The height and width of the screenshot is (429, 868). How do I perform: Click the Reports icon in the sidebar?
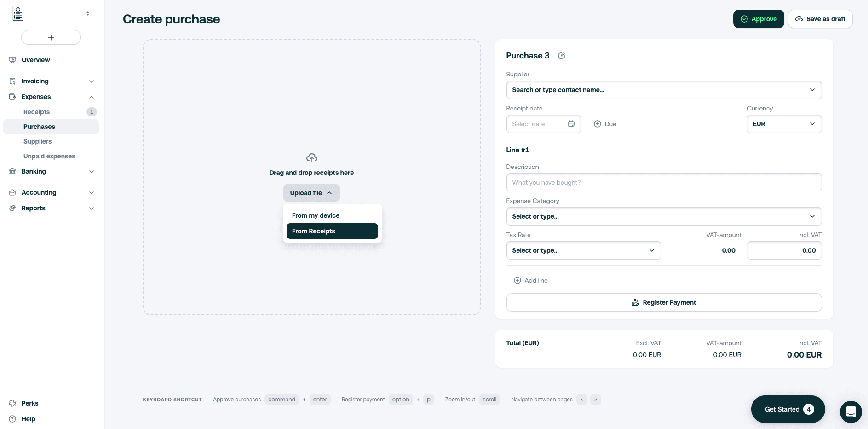coord(12,208)
